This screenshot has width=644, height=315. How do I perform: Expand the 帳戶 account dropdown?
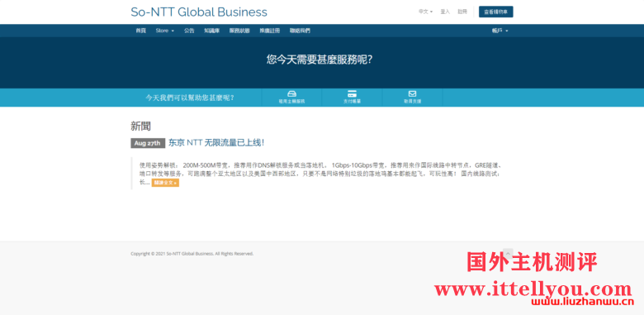[500, 31]
